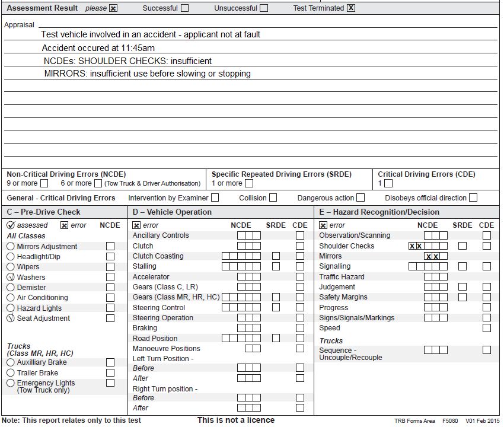Check the CDE box for Judgement
Viewport: 504px width, 427px height.
[x=487, y=287]
